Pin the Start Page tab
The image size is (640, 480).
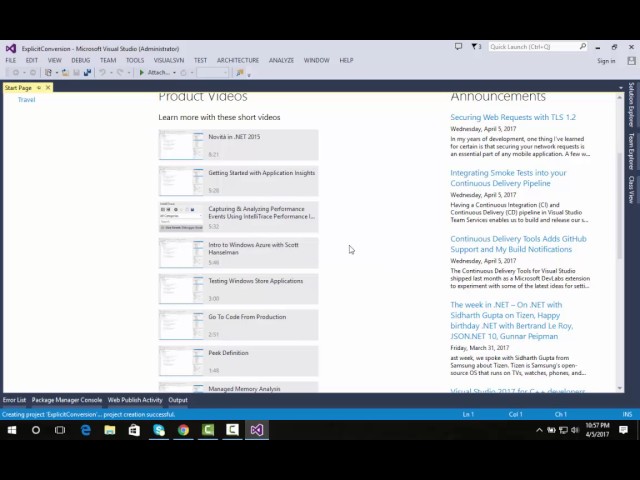pos(39,88)
